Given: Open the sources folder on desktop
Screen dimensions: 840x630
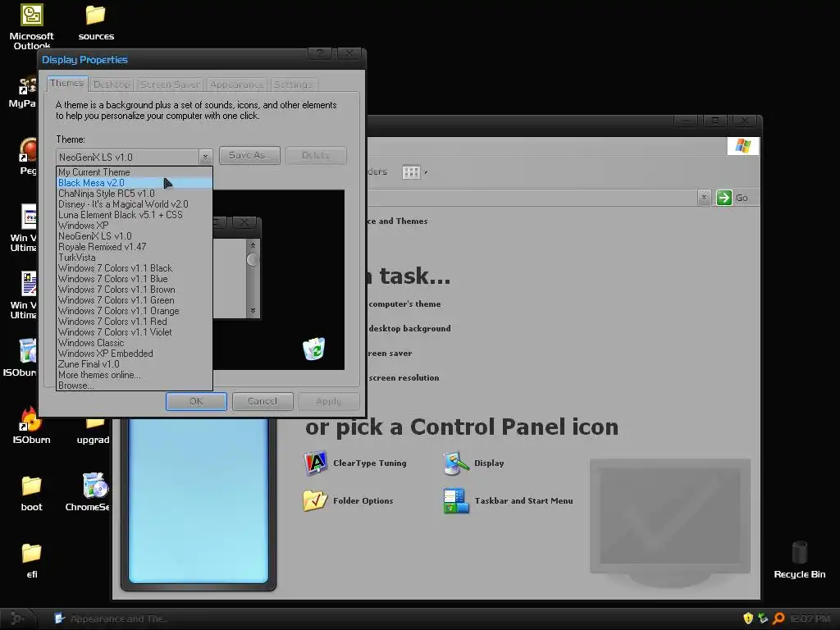Looking at the screenshot, I should point(96,23).
